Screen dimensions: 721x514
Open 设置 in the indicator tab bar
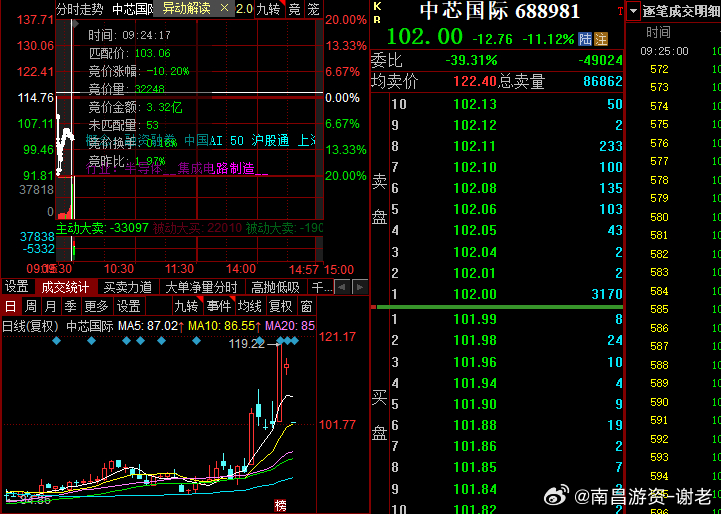point(17,287)
